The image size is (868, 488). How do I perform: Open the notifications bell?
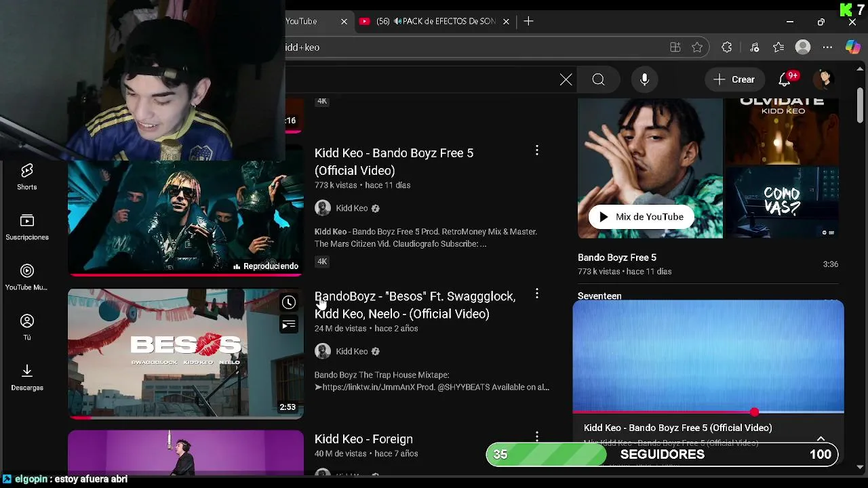tap(785, 79)
